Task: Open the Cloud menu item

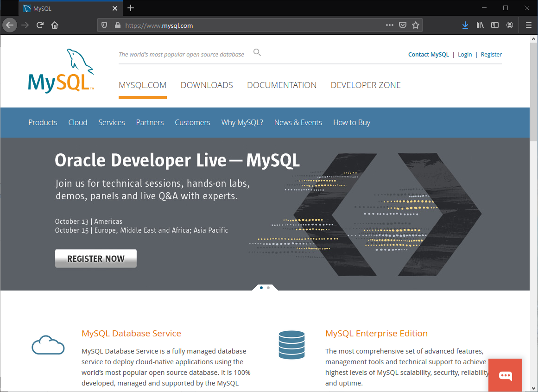Action: (77, 122)
